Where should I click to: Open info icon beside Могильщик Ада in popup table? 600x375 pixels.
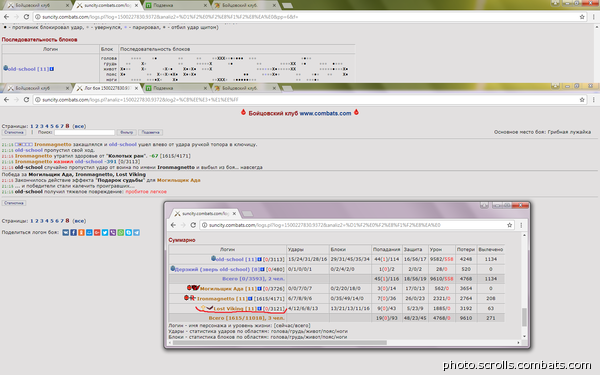pyautogui.click(x=259, y=289)
